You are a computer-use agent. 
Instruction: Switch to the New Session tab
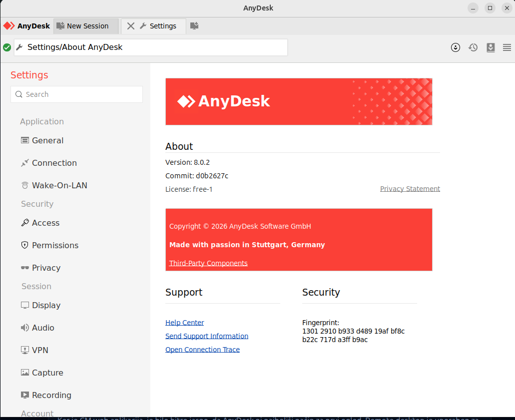point(86,26)
